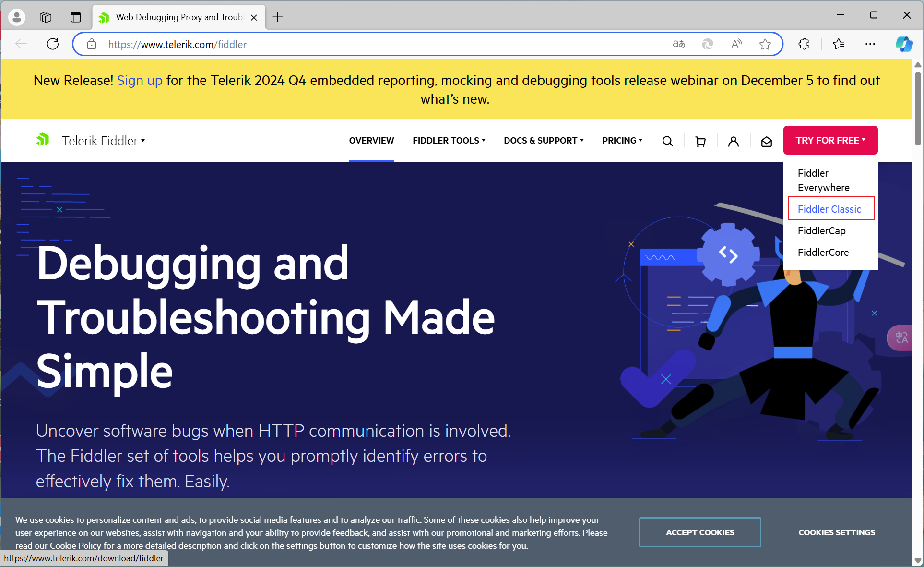This screenshot has height=567, width=924.
Task: Open the shopping cart icon
Action: click(700, 141)
